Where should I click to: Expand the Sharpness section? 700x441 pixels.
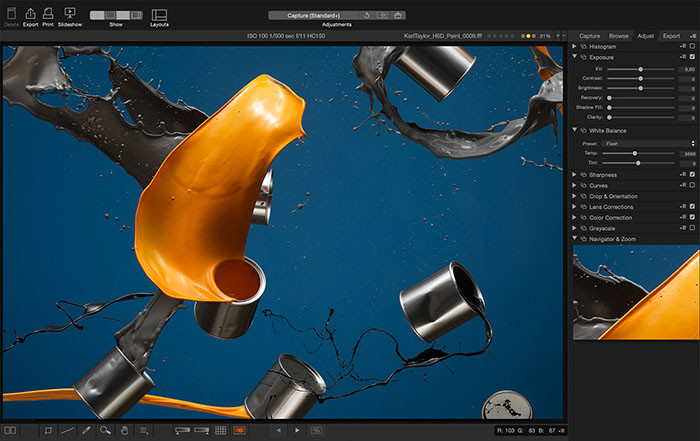[575, 175]
